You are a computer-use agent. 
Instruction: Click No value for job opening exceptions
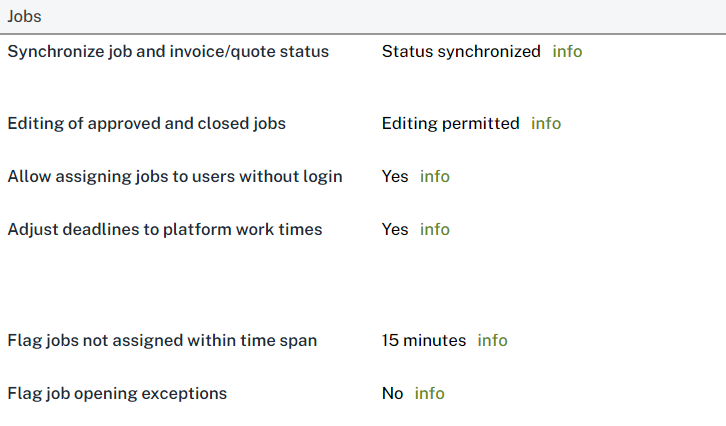tap(393, 393)
